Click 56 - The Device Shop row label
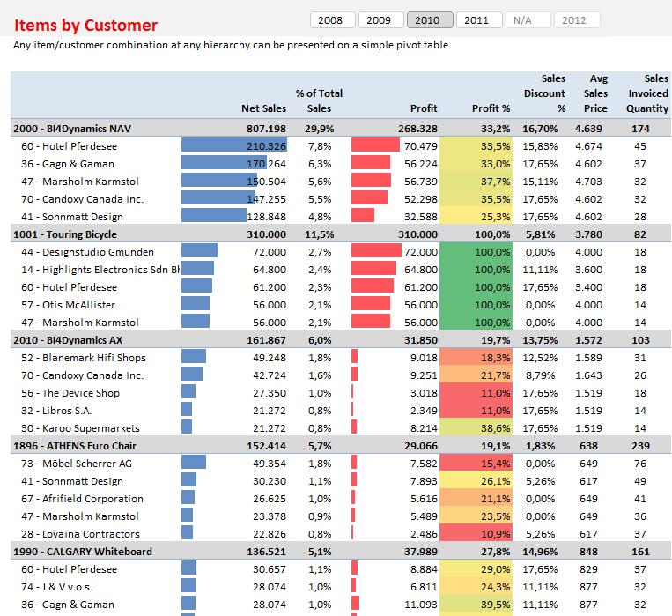Image resolution: width=672 pixels, height=616 pixels. [x=70, y=393]
